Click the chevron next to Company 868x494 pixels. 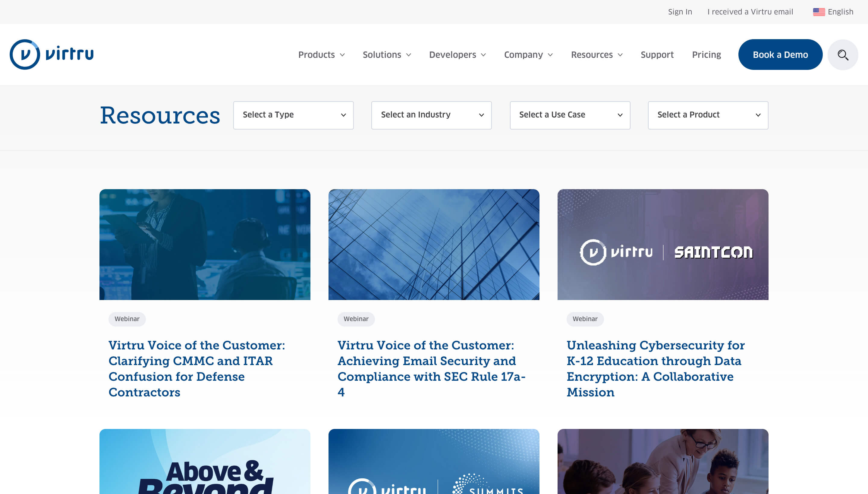pos(550,55)
